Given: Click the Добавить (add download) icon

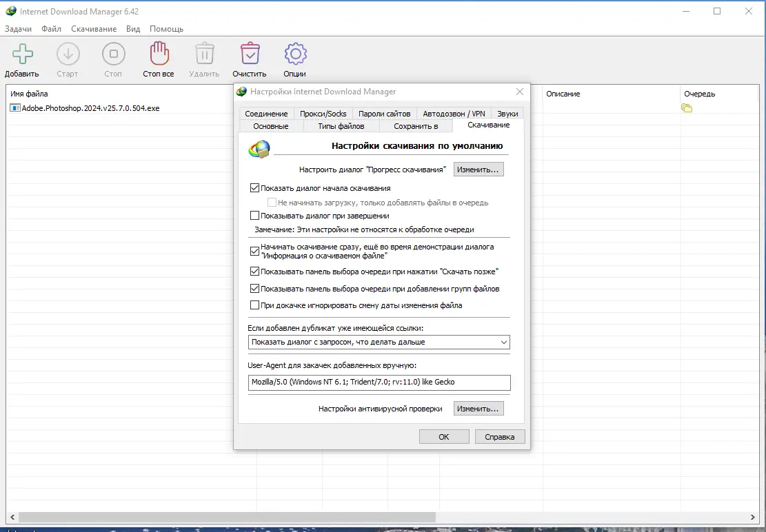Looking at the screenshot, I should click(21, 54).
